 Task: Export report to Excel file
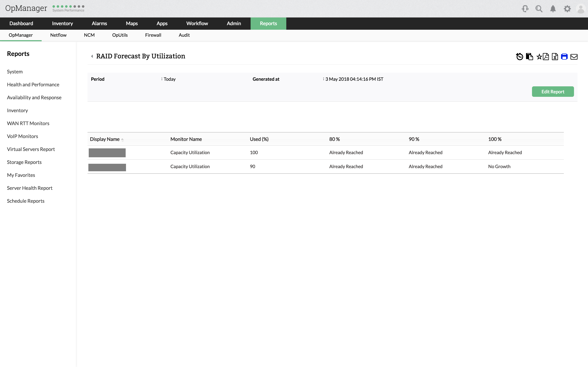pos(555,57)
